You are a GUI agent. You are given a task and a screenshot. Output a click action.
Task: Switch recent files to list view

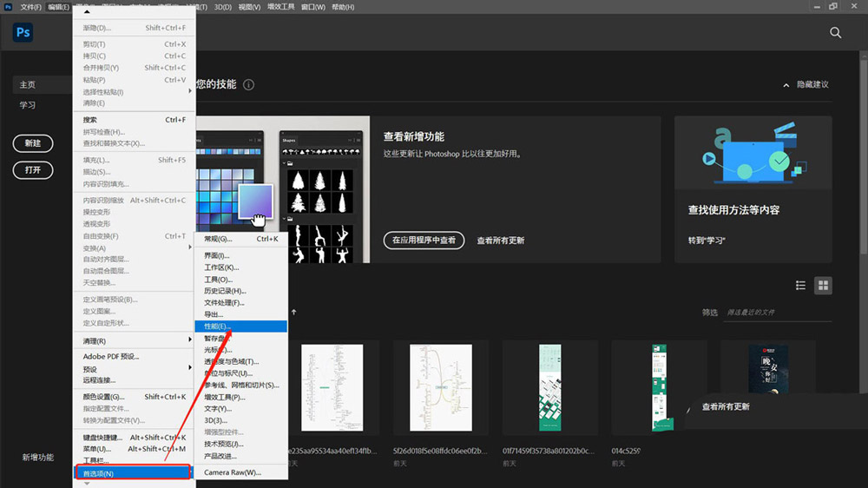(x=800, y=286)
